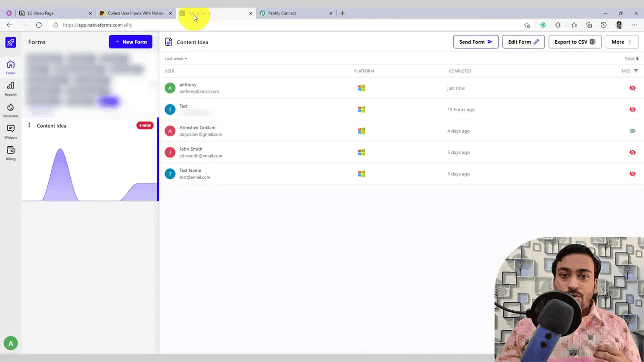Enable the eye toggle on Abhishek Goklani's row
The height and width of the screenshot is (362, 644).
point(632,131)
